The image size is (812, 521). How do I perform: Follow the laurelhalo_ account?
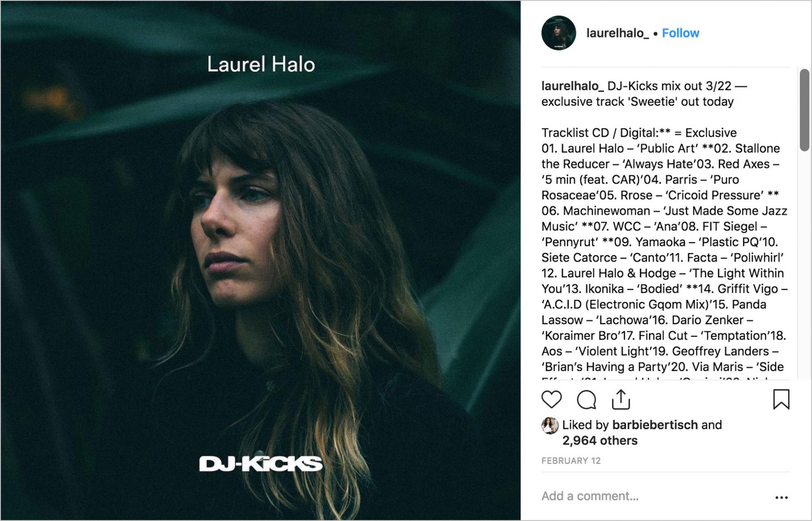pyautogui.click(x=680, y=33)
